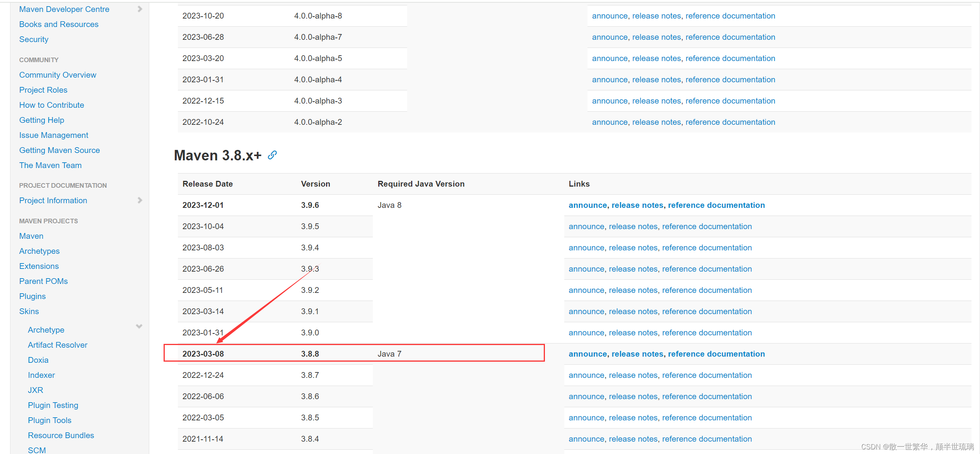This screenshot has width=980, height=454.
Task: Open Getting Help page
Action: coord(42,120)
